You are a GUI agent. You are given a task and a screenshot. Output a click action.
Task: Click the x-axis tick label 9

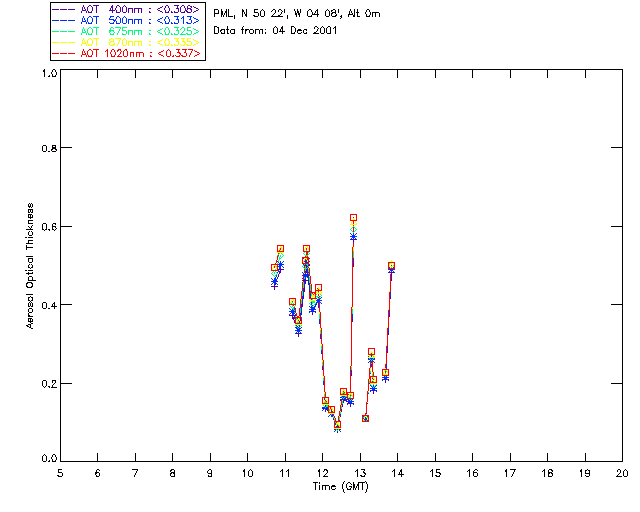point(210,473)
